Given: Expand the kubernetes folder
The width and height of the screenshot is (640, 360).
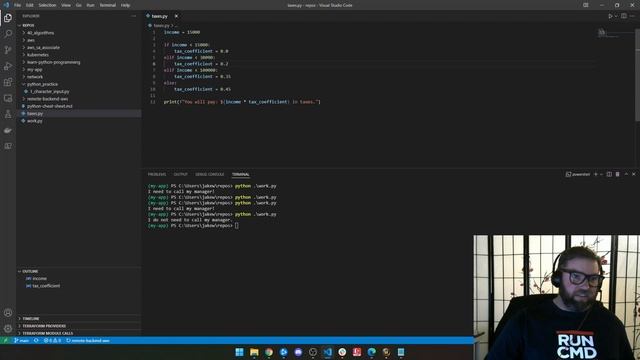Looking at the screenshot, I should point(38,55).
